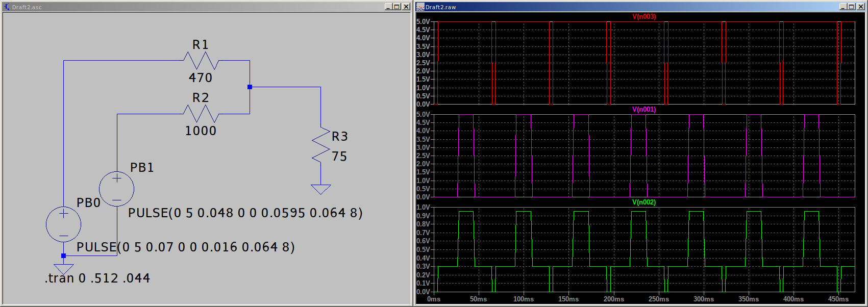This screenshot has width=868, height=307.
Task: Click the .tran 0 .512 .044 directive
Action: coord(97,278)
